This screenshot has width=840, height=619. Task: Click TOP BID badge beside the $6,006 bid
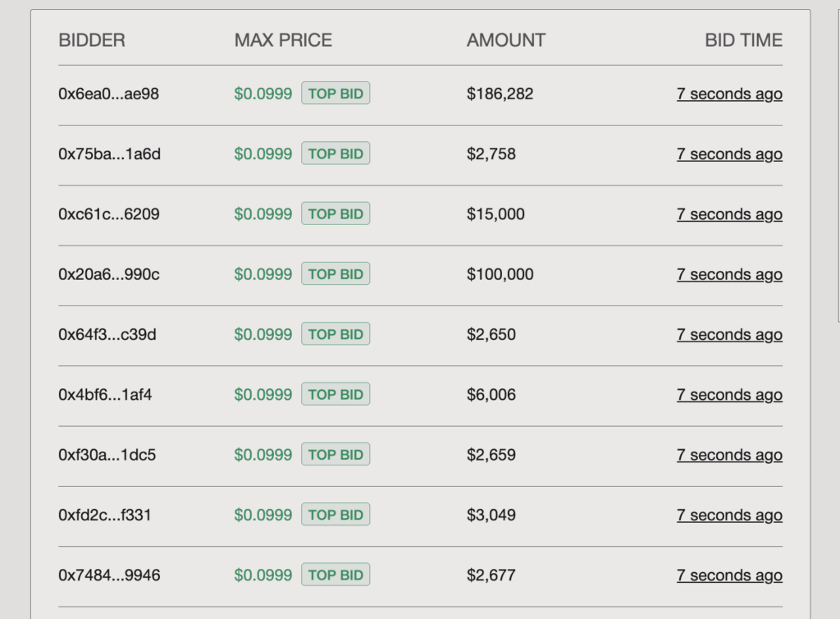pyautogui.click(x=336, y=394)
